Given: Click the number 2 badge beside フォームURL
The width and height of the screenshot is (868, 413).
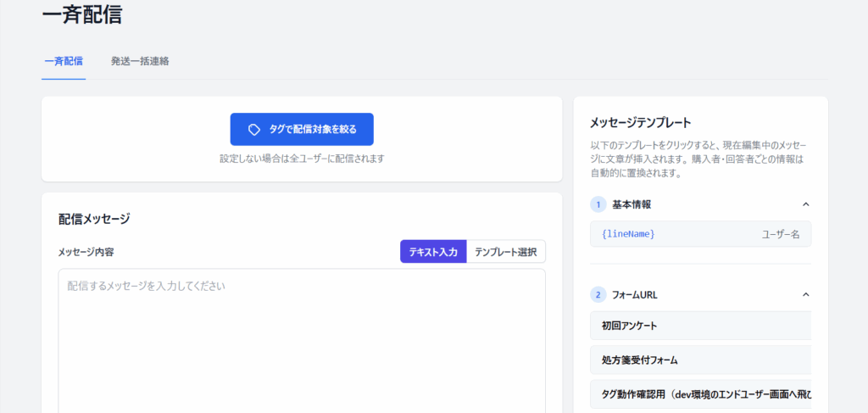Looking at the screenshot, I should point(598,295).
